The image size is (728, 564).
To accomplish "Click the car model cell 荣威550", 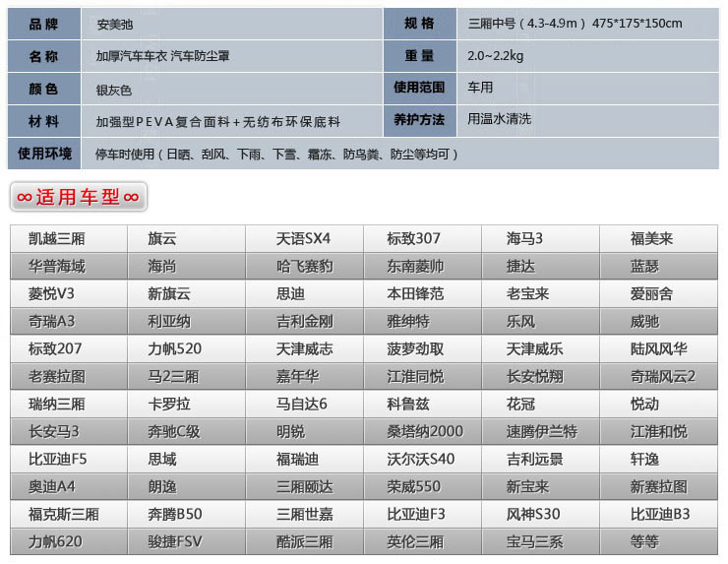I will (x=422, y=486).
